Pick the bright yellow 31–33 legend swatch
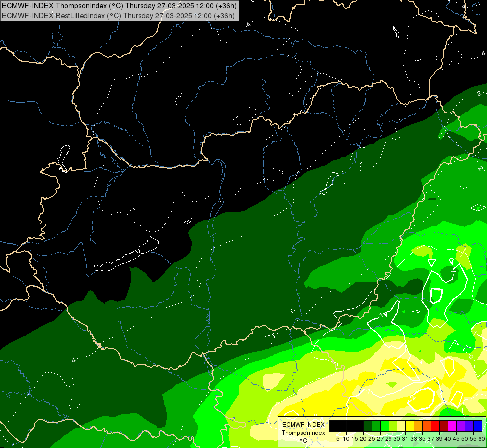The width and height of the screenshot is (487, 448). click(x=410, y=426)
